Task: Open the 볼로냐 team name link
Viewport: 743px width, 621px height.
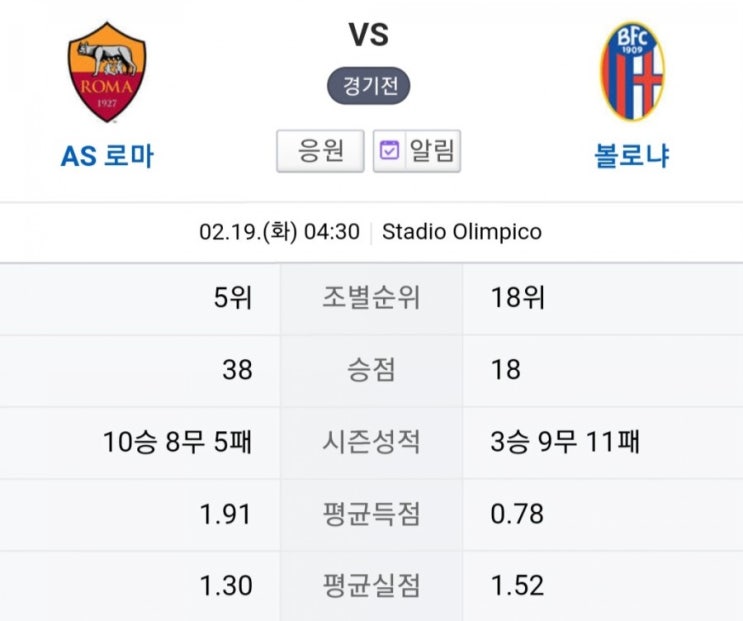Action: coord(632,156)
